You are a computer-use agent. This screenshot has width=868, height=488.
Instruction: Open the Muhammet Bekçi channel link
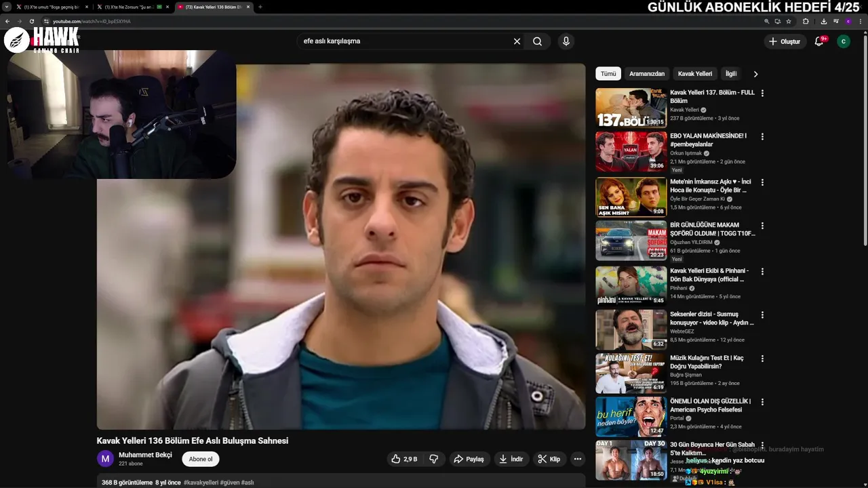[x=145, y=455]
